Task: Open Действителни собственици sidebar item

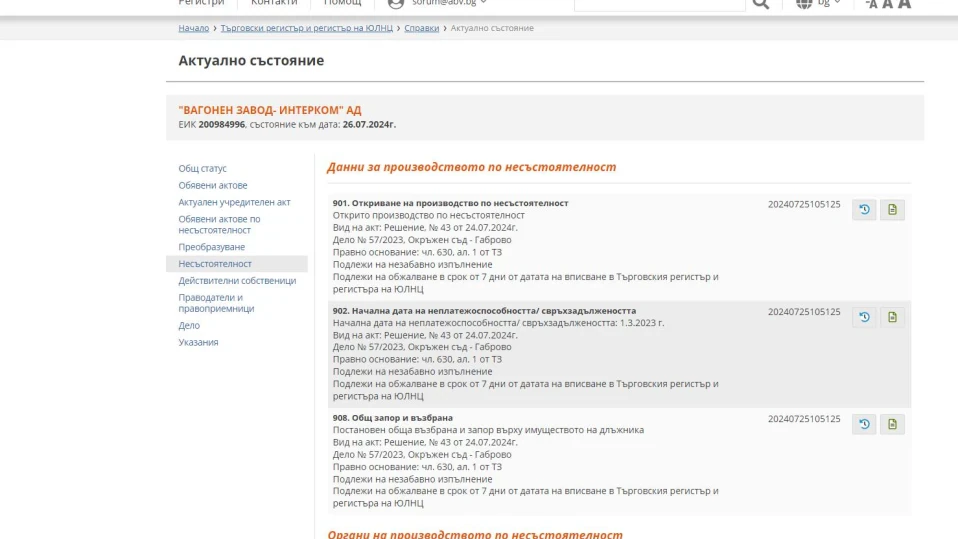Action: (x=237, y=280)
